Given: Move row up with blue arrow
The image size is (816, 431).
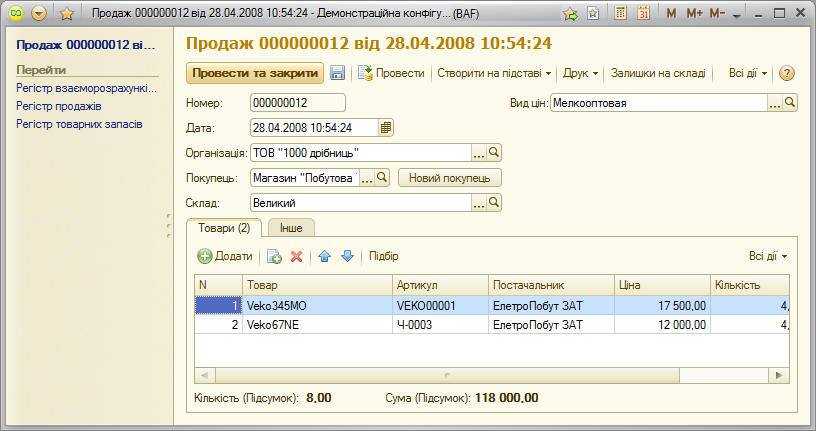Looking at the screenshot, I should (x=324, y=256).
